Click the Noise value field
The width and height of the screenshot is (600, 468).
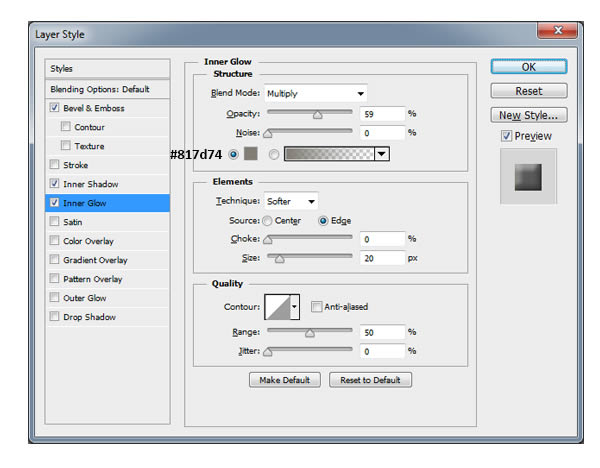click(x=382, y=133)
